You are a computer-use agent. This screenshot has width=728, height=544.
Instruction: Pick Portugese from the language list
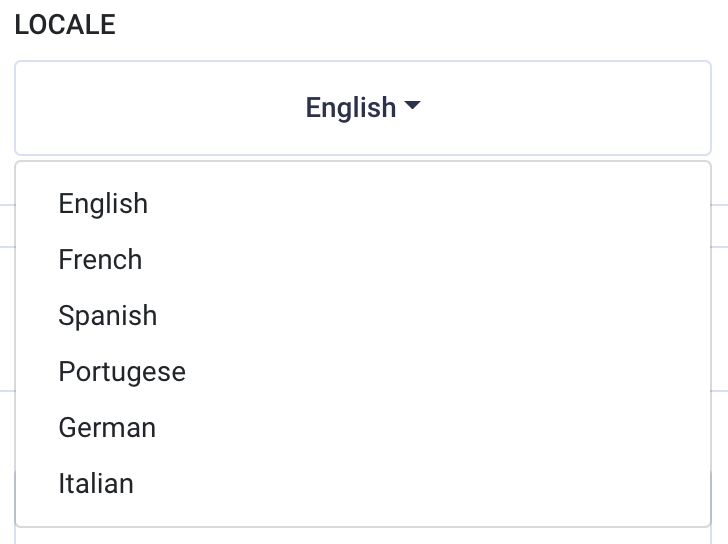pyautogui.click(x=122, y=372)
